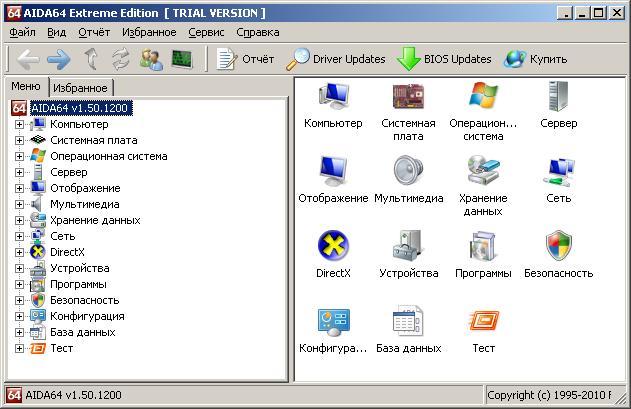Open Driver Updates from toolbar

[336, 60]
